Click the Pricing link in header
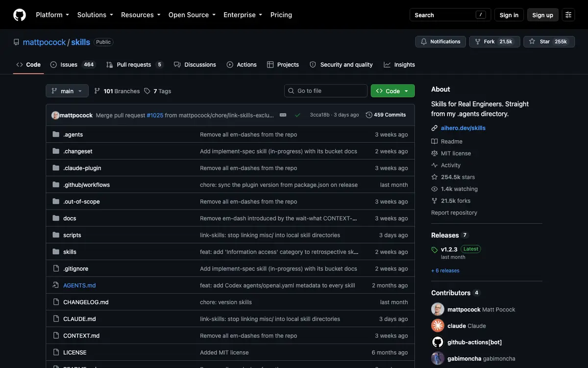The width and height of the screenshot is (588, 368). [x=281, y=15]
